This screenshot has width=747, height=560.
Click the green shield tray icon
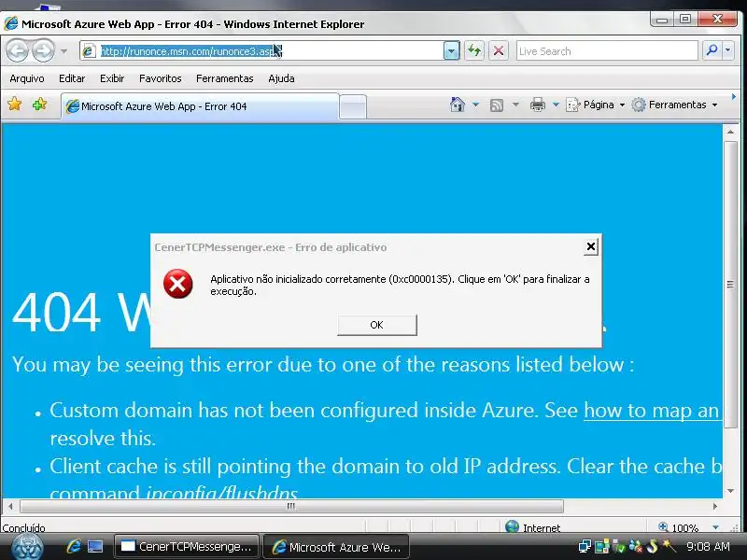[619, 547]
